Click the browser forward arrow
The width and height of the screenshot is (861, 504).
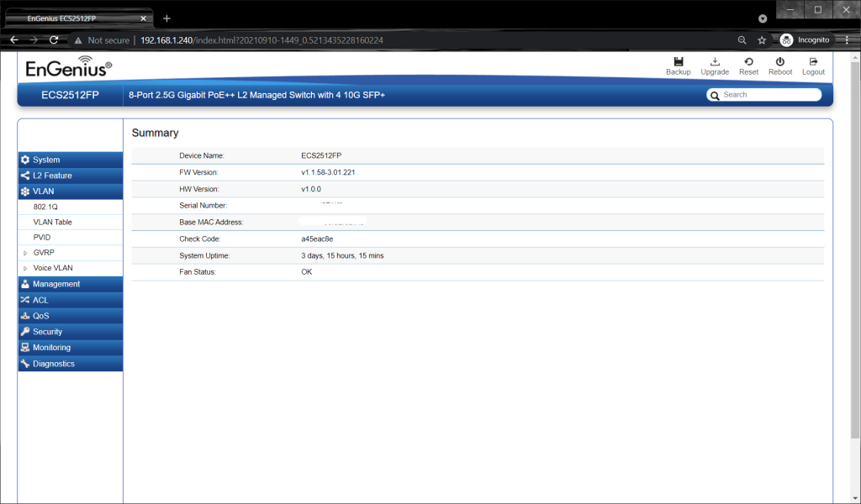(x=34, y=40)
